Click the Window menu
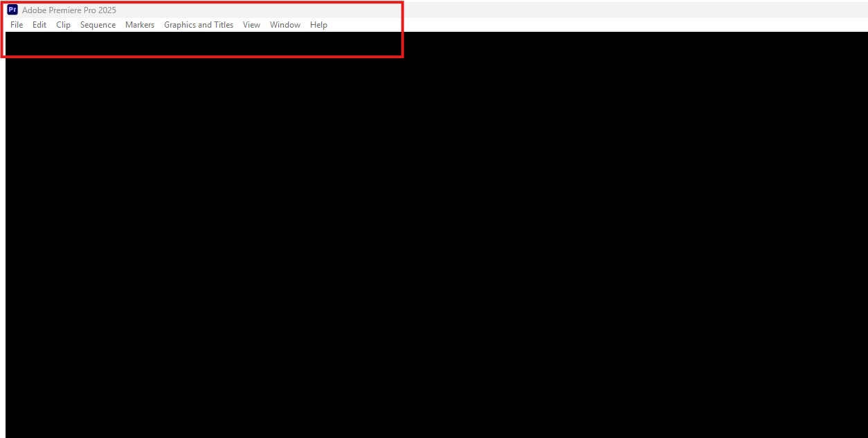The image size is (868, 438). 285,25
